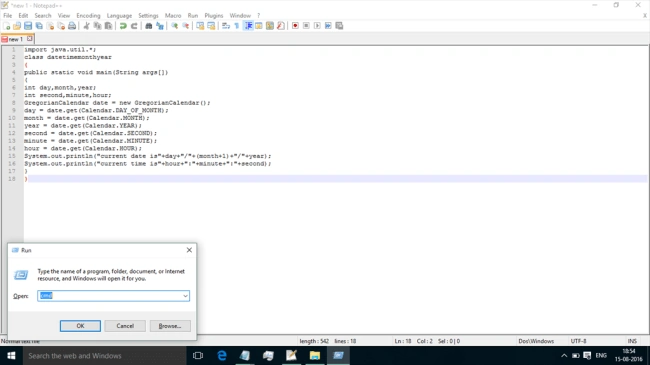Toggle Word Wrap toolbar icon
This screenshot has height=365, width=650.
226,26
